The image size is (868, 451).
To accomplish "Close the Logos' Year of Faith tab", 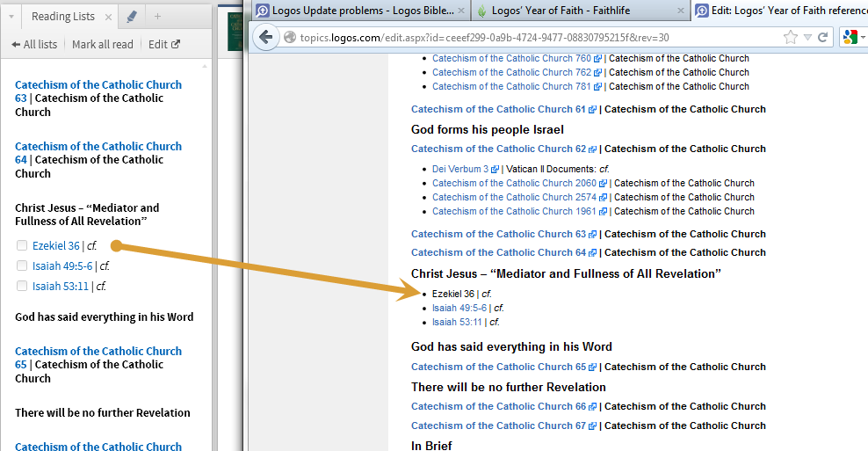I will (x=681, y=11).
